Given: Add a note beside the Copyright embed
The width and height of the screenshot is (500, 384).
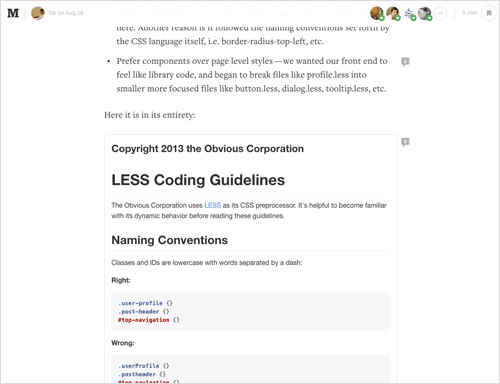Looking at the screenshot, I should [x=405, y=142].
